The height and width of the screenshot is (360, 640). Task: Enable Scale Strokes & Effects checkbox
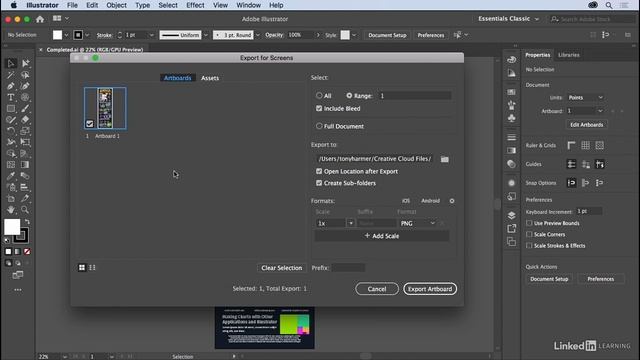(x=529, y=246)
